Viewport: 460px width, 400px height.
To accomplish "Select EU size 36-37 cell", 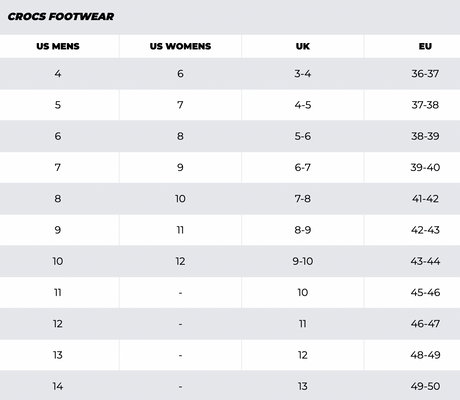I will point(425,74).
